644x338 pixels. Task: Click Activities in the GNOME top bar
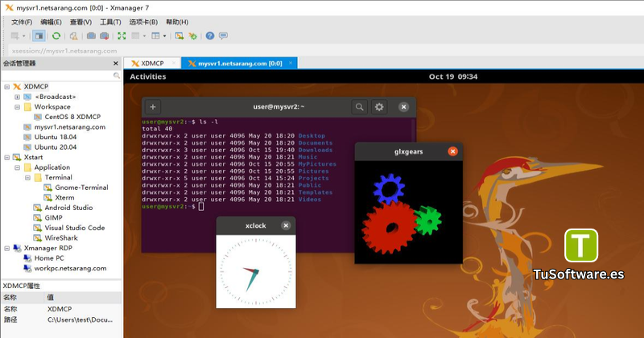click(148, 76)
